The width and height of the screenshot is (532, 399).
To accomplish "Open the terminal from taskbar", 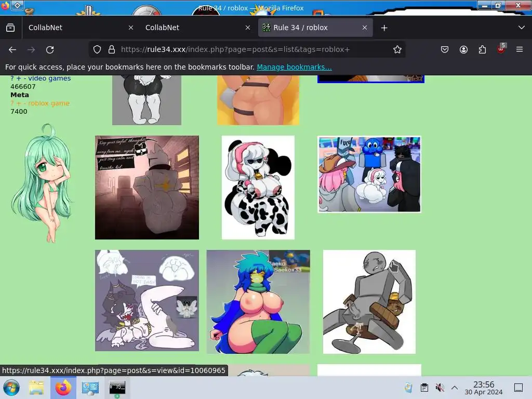I will (x=117, y=388).
